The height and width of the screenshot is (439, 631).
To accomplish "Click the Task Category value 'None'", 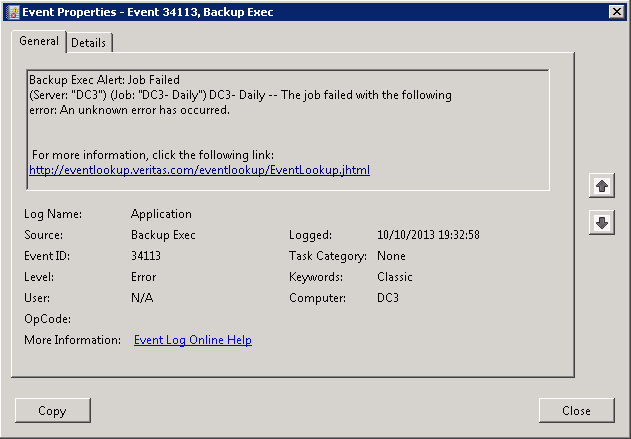I will pos(391,256).
